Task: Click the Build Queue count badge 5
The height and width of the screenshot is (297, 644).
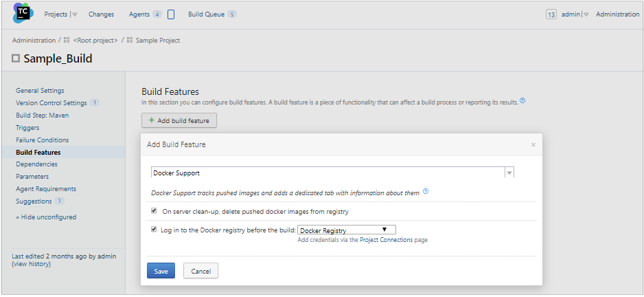Action: [x=232, y=14]
